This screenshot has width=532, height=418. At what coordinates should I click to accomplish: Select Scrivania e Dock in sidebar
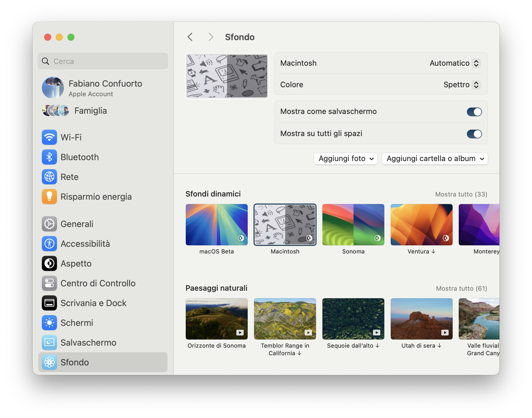pyautogui.click(x=103, y=303)
